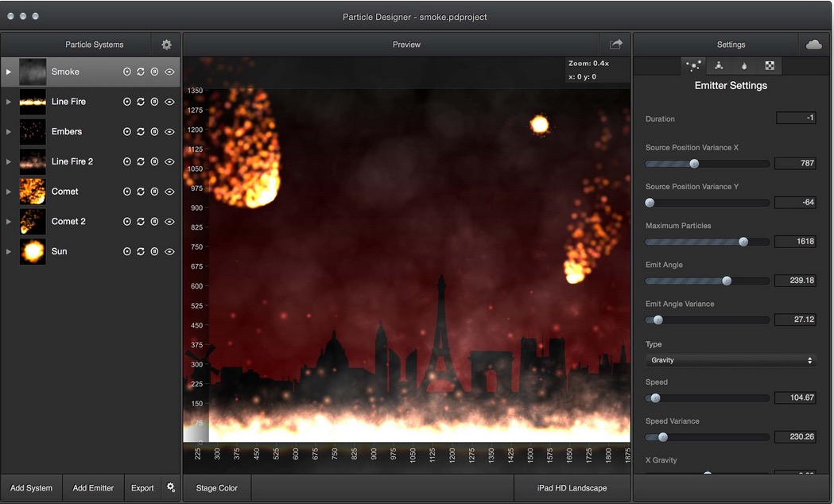Image resolution: width=834 pixels, height=504 pixels.
Task: Select the Embers system name
Action: pos(67,131)
